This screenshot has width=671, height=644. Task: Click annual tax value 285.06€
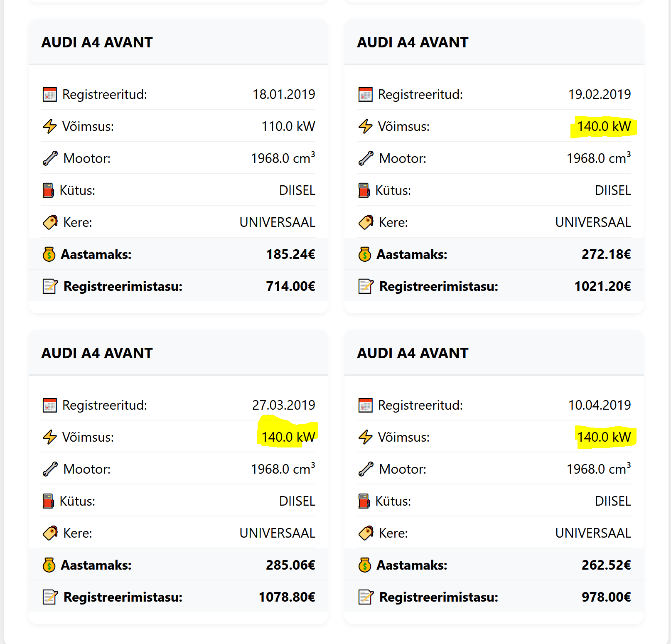pos(290,565)
